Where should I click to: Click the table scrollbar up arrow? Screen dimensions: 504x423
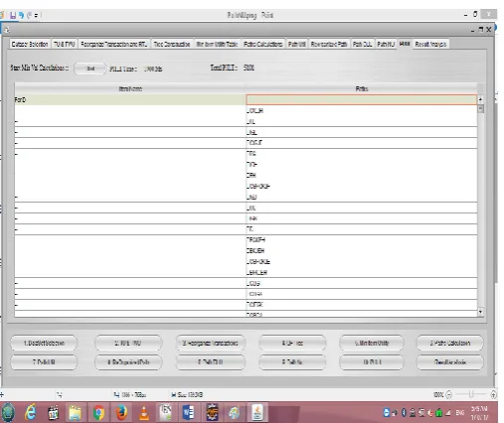480,99
